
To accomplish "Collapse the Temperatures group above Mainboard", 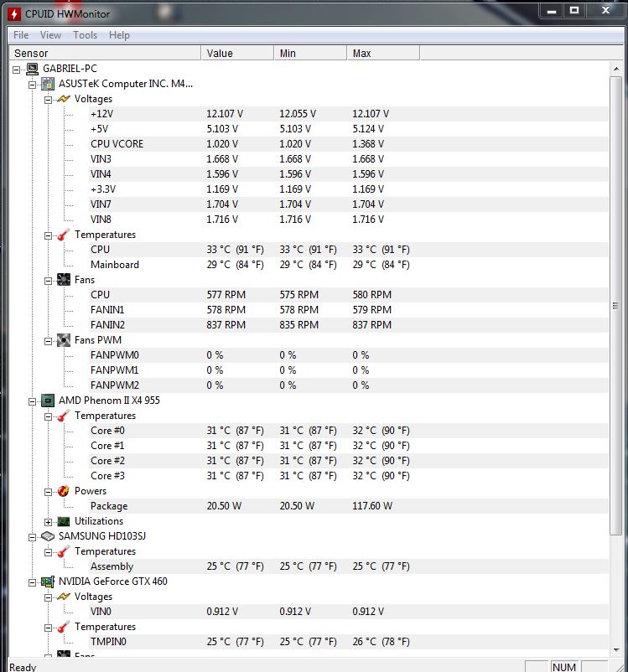I will click(48, 235).
